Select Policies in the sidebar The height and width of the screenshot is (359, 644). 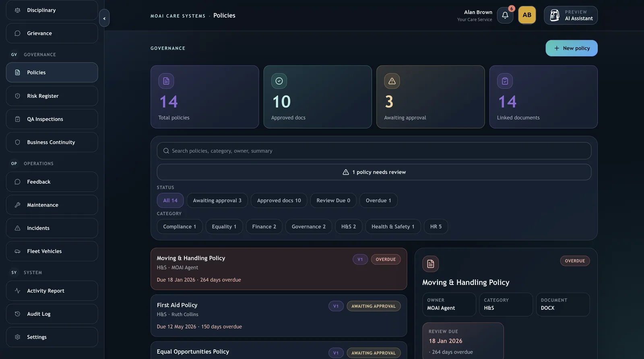(52, 73)
